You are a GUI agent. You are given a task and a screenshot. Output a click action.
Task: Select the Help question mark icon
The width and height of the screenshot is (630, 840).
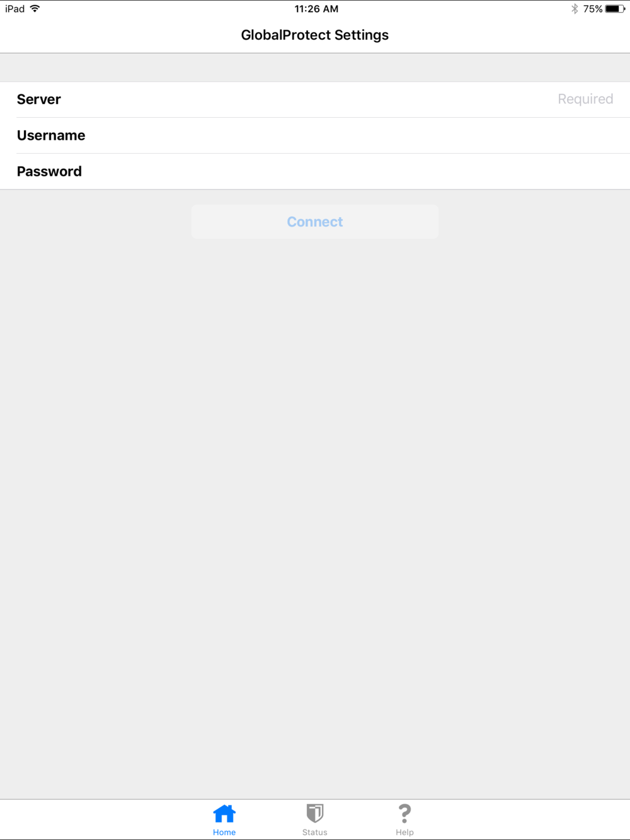click(x=404, y=814)
